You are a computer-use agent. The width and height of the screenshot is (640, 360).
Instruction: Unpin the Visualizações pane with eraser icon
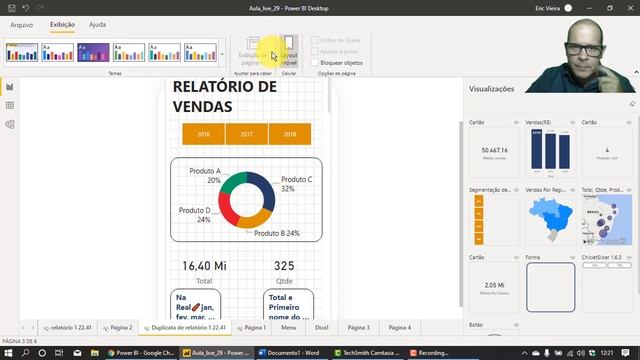632,104
